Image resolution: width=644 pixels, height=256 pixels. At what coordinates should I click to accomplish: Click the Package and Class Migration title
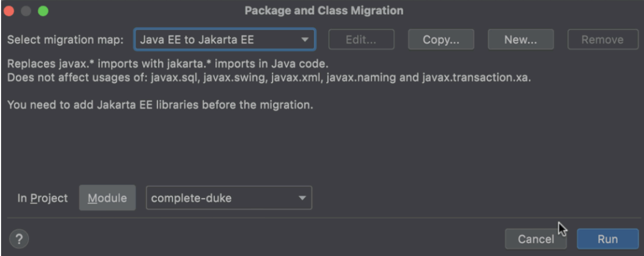324,10
